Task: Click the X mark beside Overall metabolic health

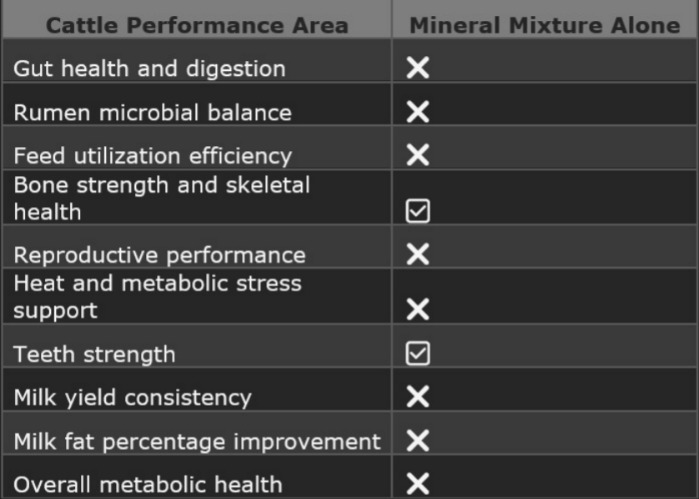Action: [x=417, y=485]
